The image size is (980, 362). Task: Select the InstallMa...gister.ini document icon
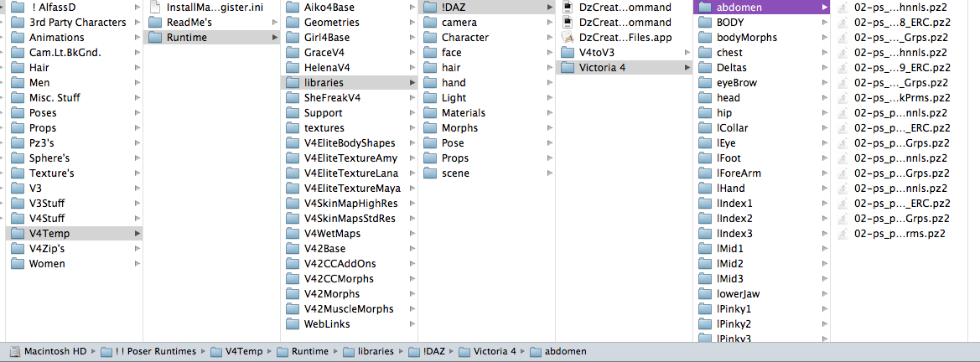pos(155,8)
